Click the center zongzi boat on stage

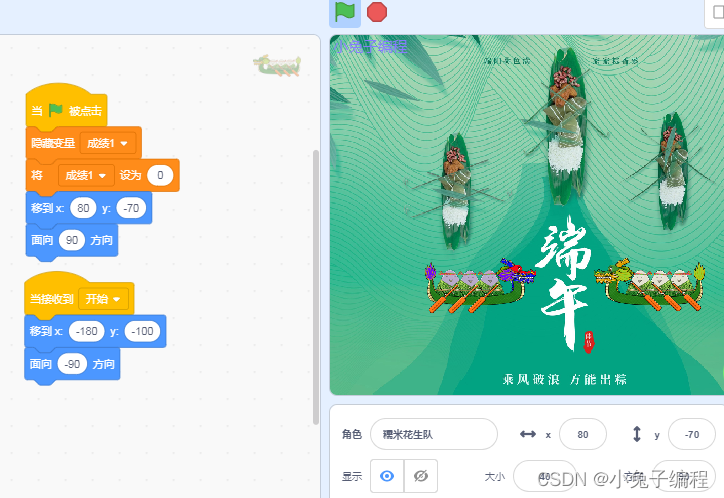tap(566, 125)
